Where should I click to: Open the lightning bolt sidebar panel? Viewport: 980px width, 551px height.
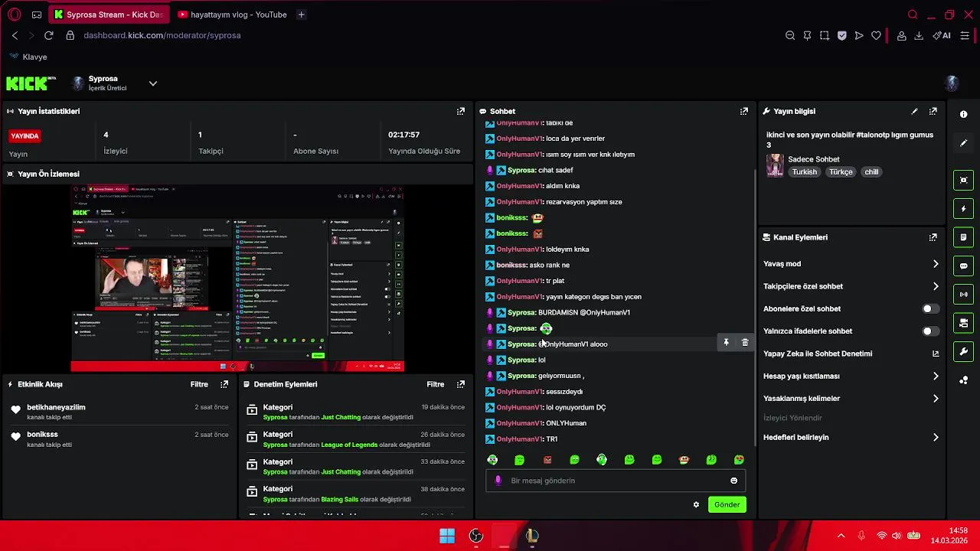click(963, 209)
